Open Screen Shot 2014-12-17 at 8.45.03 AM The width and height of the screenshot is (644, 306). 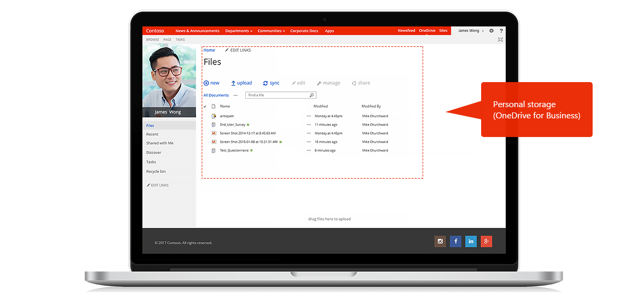248,133
